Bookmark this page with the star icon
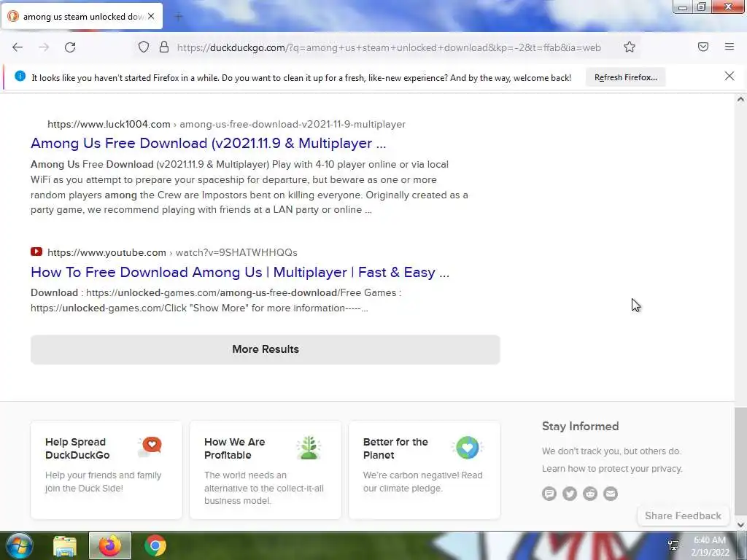The width and height of the screenshot is (747, 560). click(x=630, y=47)
